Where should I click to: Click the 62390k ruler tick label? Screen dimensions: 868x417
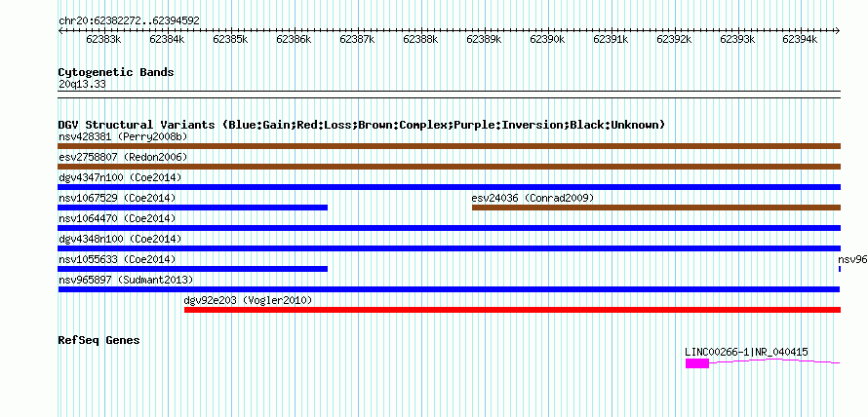(547, 39)
